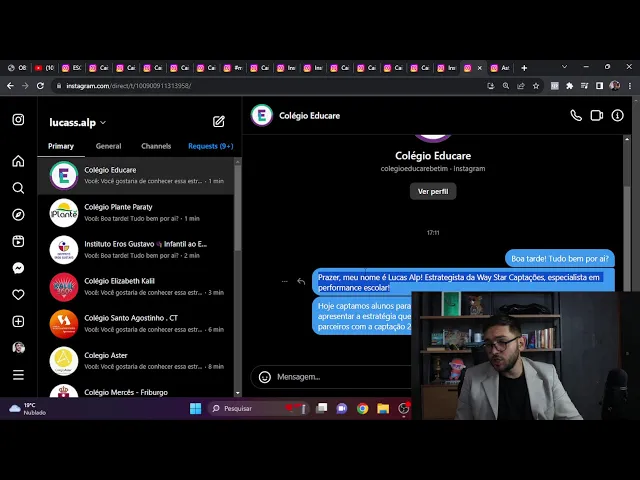This screenshot has height=480, width=640.
Task: Open profile avatar in Instagram sidebar
Action: point(18,348)
